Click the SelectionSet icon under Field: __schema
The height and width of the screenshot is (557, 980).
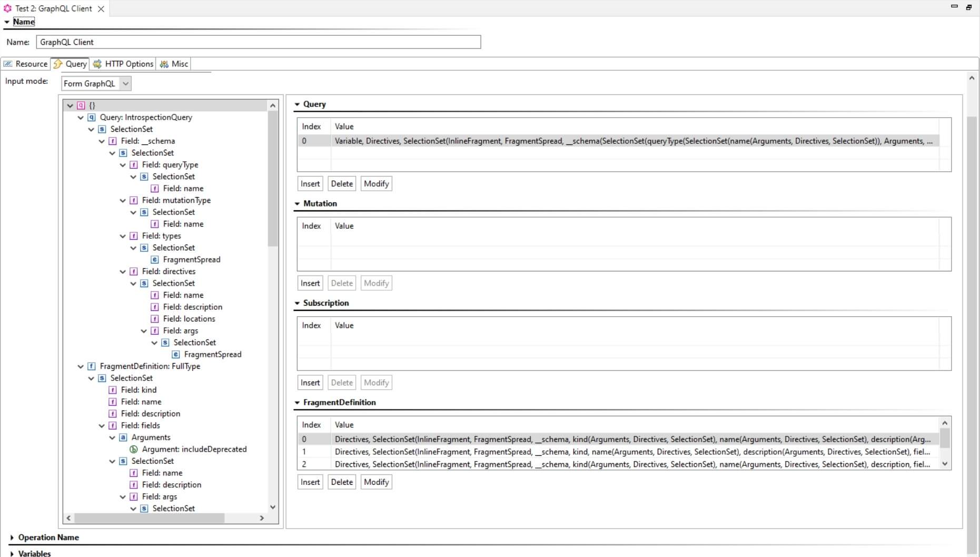click(123, 153)
